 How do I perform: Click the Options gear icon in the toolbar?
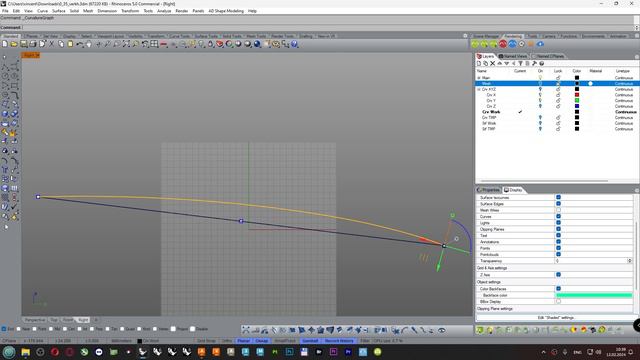[276, 44]
